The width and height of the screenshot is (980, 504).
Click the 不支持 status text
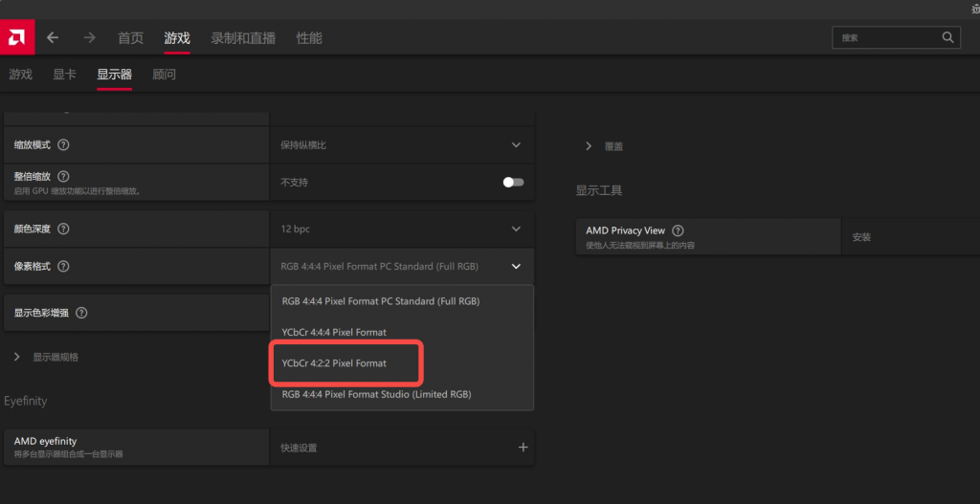pos(295,182)
